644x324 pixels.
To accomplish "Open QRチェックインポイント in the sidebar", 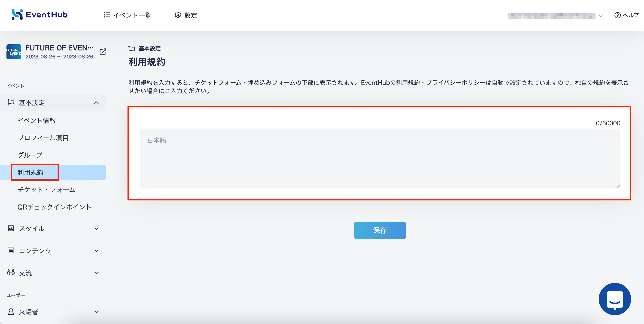I will 55,207.
